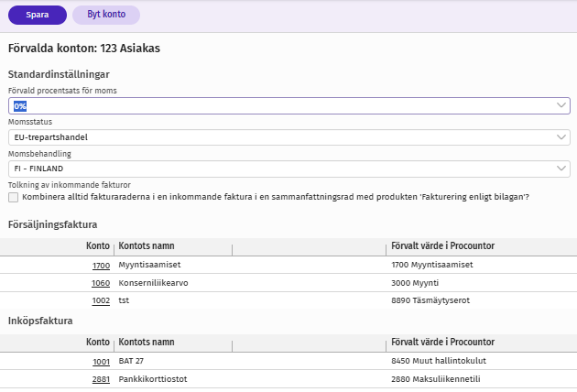The width and height of the screenshot is (577, 392).
Task: Click the Försäljningsfaktura section heading
Action: click(52, 225)
